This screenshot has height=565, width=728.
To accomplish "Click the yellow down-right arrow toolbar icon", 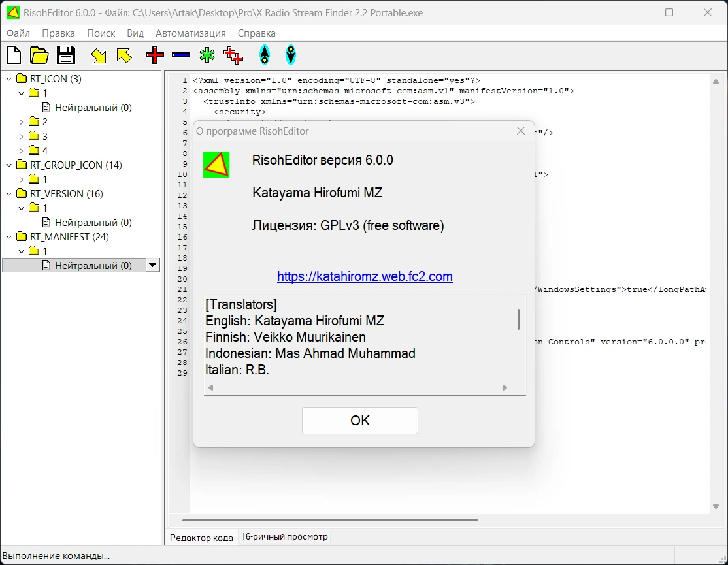I will (99, 56).
